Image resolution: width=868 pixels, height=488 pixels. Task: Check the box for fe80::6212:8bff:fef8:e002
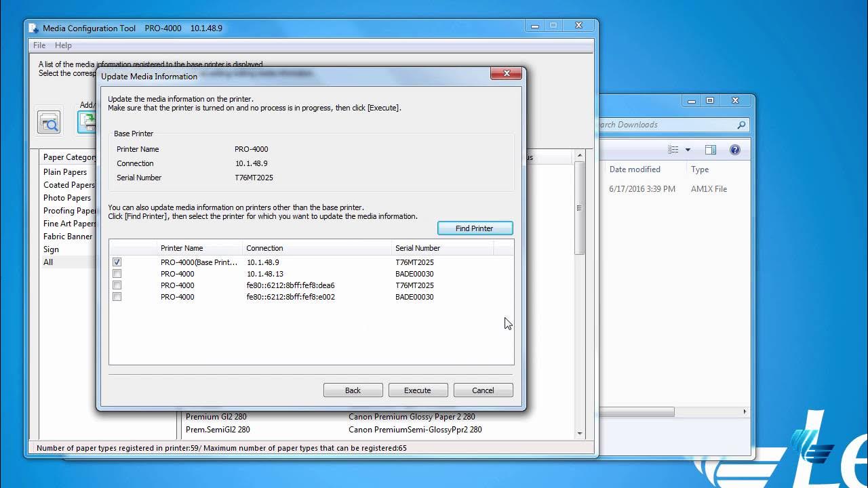(x=117, y=297)
